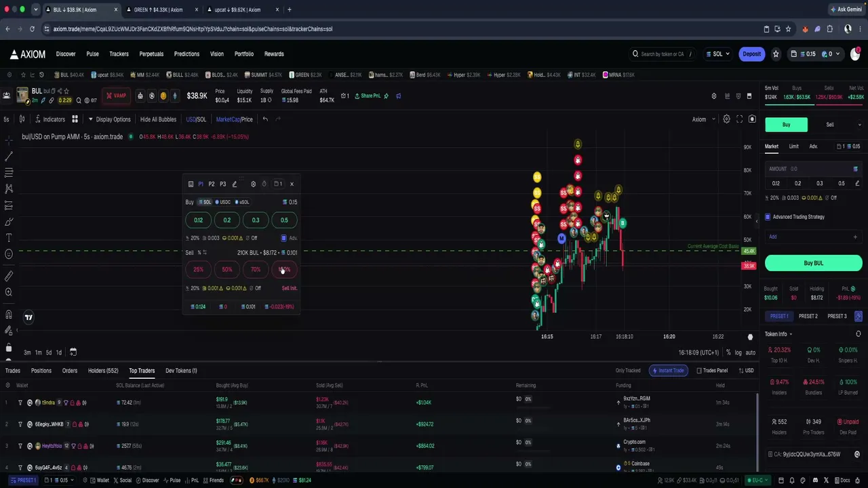Screen dimensions: 868x488
Task: Select the trend line drawing tool
Action: click(9, 156)
